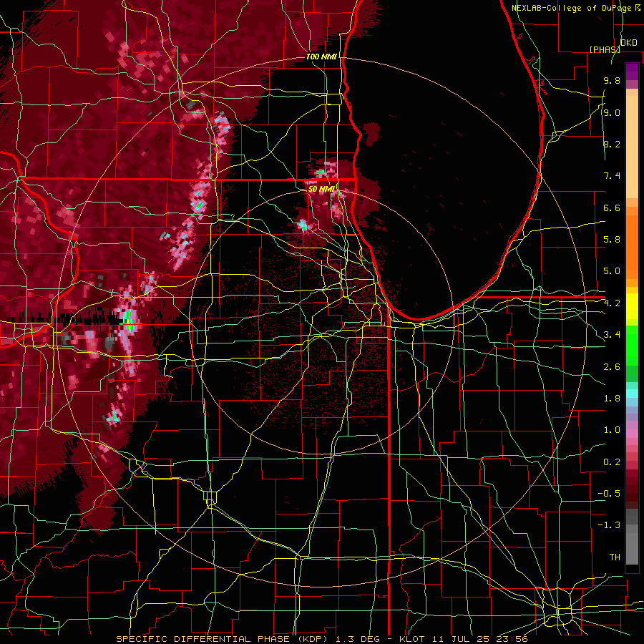The height and width of the screenshot is (644, 644).
Task: Click the 1.8 scale value
Action: [x=612, y=399]
